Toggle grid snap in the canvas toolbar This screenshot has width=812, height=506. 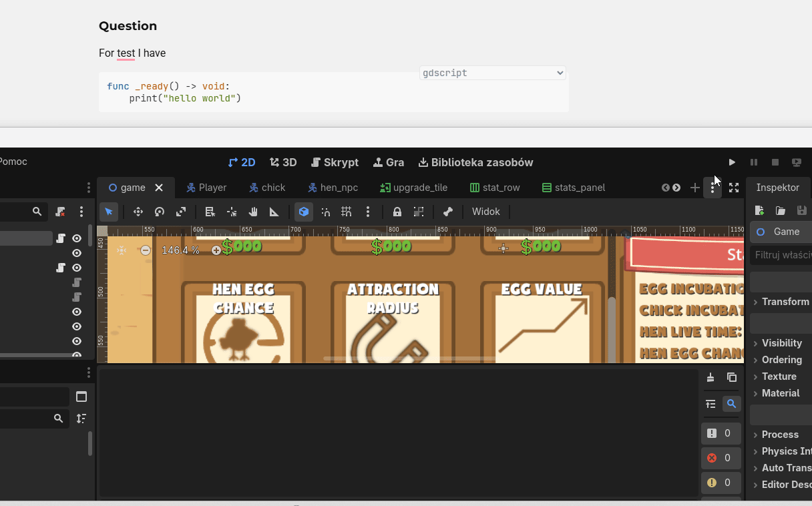(346, 212)
